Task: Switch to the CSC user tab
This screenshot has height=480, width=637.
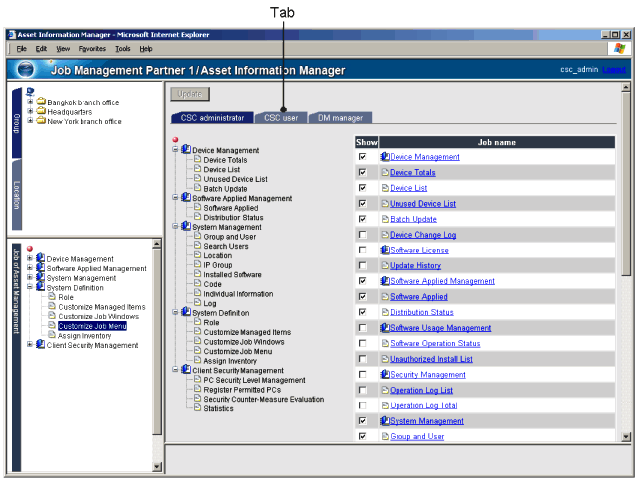Action: [x=281, y=118]
